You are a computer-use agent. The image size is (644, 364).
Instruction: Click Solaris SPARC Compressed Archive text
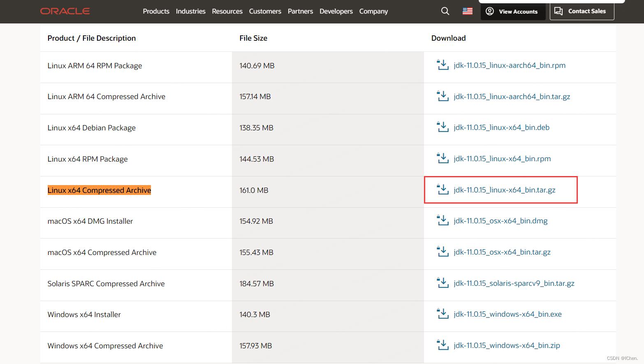click(106, 284)
